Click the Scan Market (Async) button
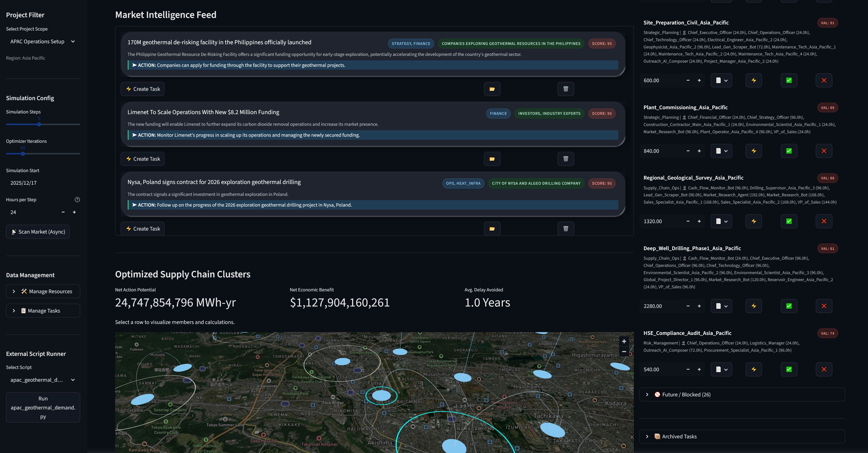The height and width of the screenshot is (453, 868). click(x=38, y=232)
